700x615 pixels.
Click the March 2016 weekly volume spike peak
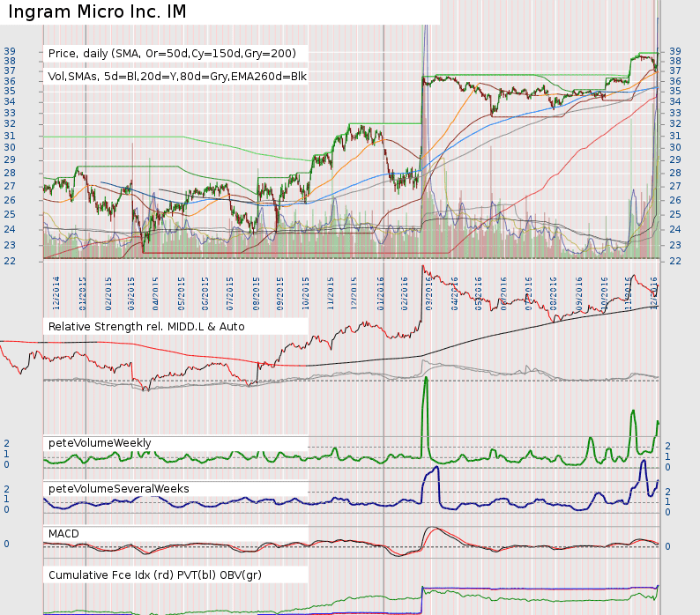click(x=426, y=379)
